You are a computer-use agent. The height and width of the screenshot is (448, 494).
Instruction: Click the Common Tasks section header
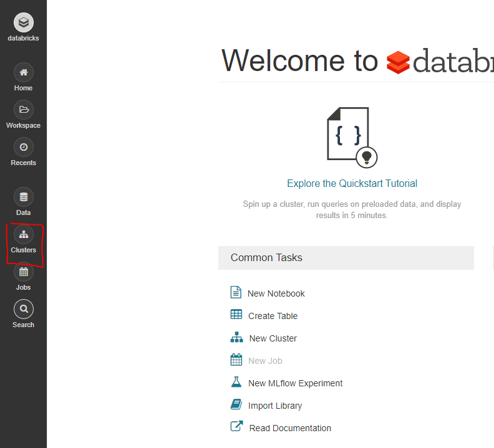(346, 258)
